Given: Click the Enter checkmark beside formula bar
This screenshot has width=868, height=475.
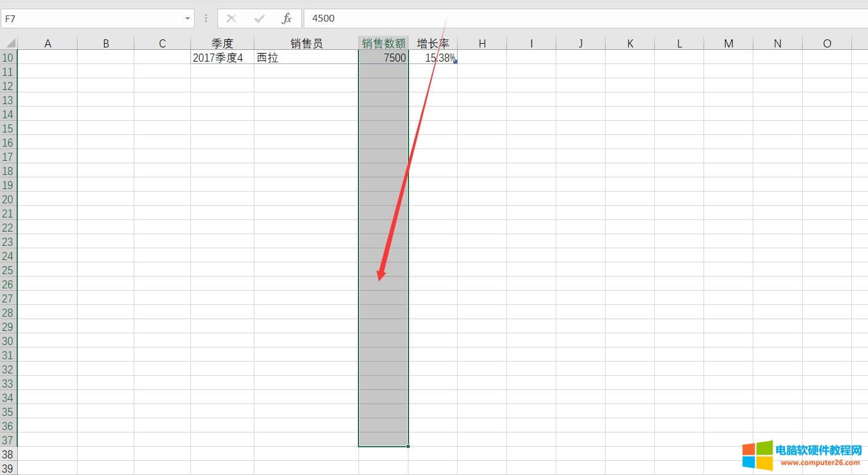Looking at the screenshot, I should [x=259, y=18].
